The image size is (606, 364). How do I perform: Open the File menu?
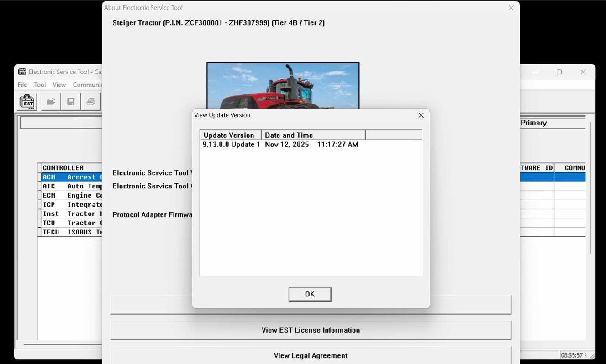pos(21,84)
